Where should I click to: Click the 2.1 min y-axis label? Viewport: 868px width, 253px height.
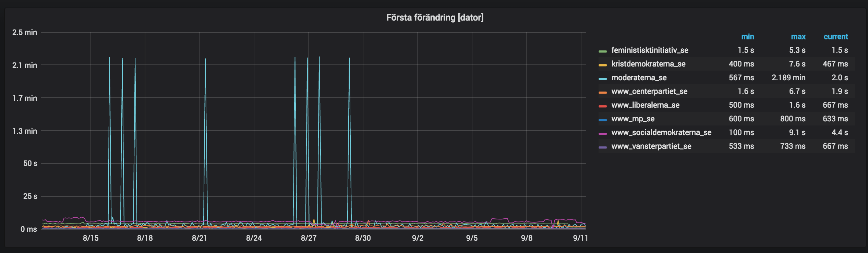(x=25, y=65)
